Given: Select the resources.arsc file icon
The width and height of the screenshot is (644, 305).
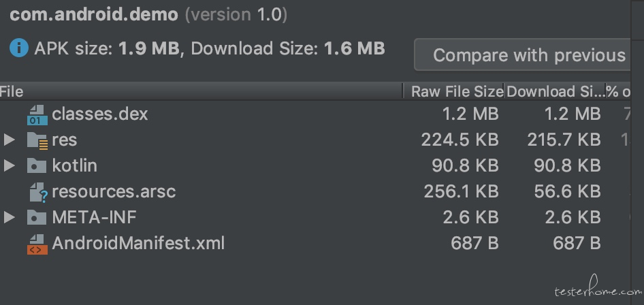Looking at the screenshot, I should click(38, 192).
